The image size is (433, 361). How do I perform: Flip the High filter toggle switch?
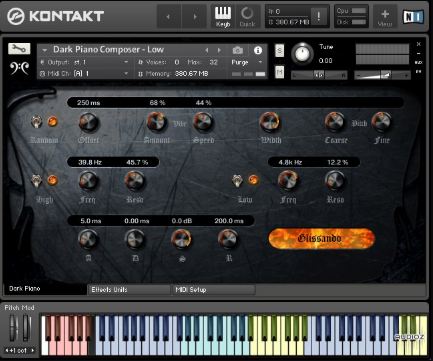36,180
